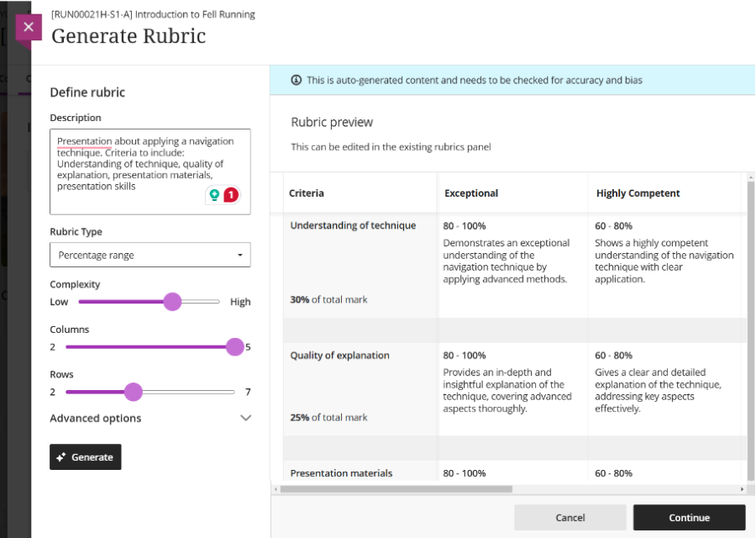Cancel the rubric generation

[570, 518]
